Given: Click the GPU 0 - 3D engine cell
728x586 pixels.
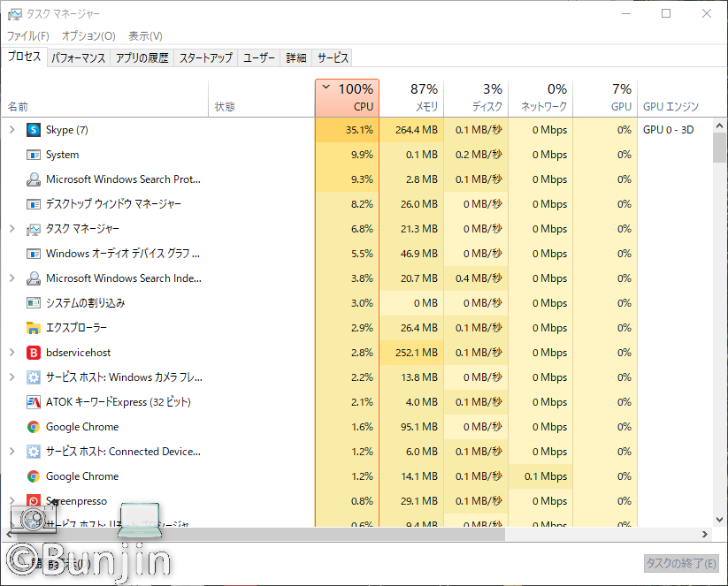Looking at the screenshot, I should point(668,130).
